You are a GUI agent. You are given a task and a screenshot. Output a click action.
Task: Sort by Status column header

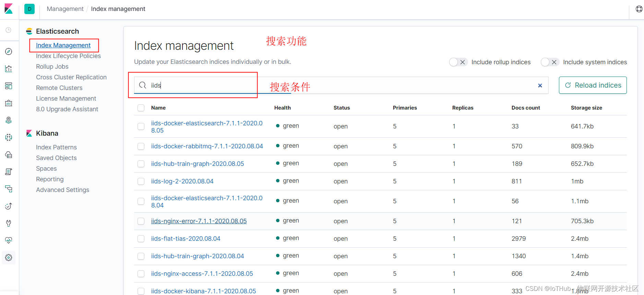tap(342, 108)
